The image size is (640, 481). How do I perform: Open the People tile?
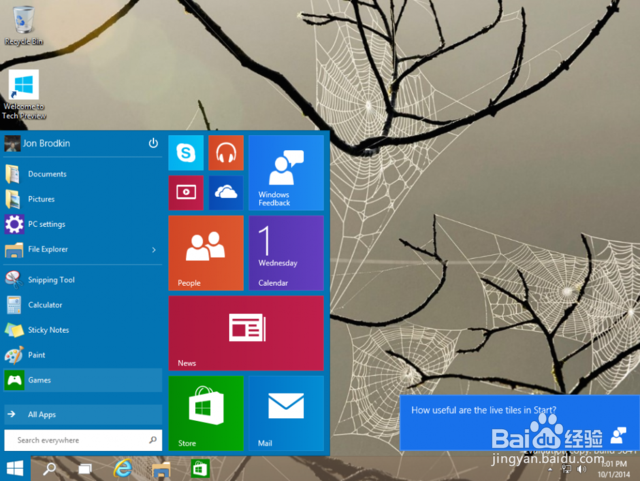[206, 253]
